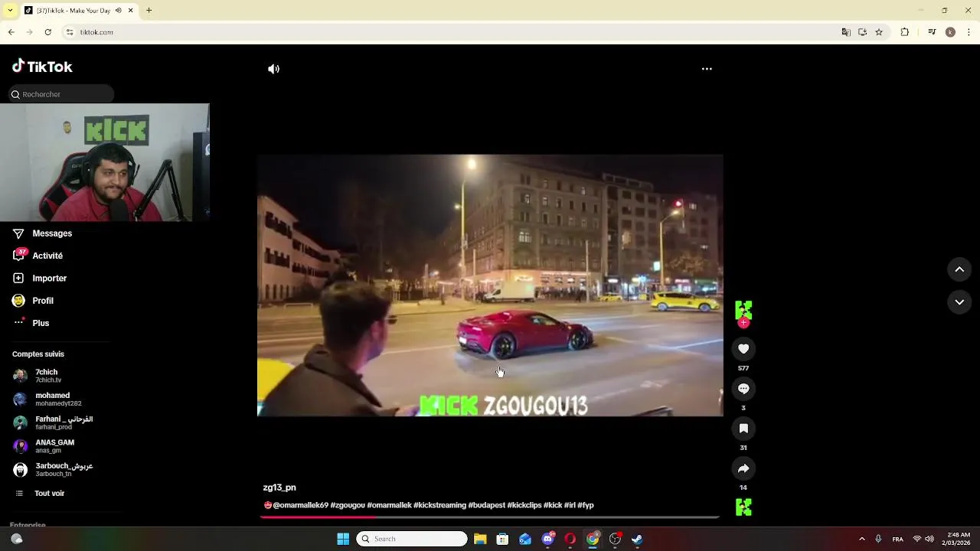
Task: Open the FRA language switcher
Action: (x=897, y=539)
